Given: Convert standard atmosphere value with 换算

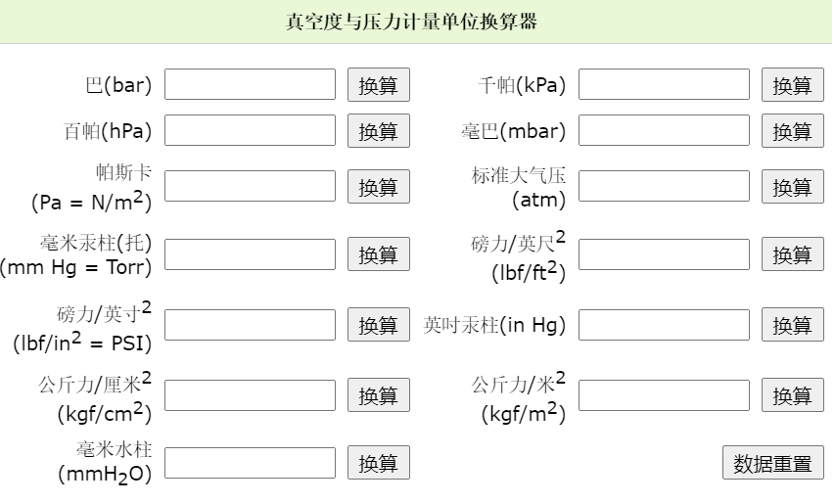Looking at the screenshot, I should point(792,187).
